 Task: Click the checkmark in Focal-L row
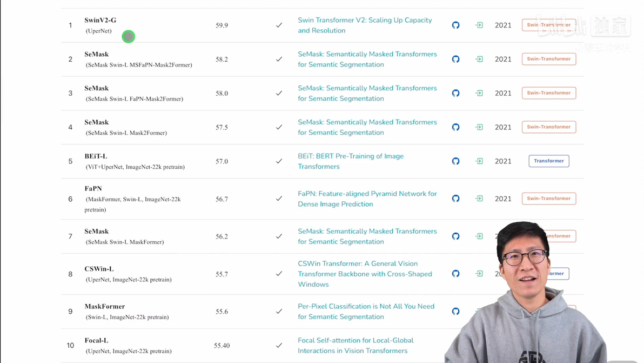279,345
